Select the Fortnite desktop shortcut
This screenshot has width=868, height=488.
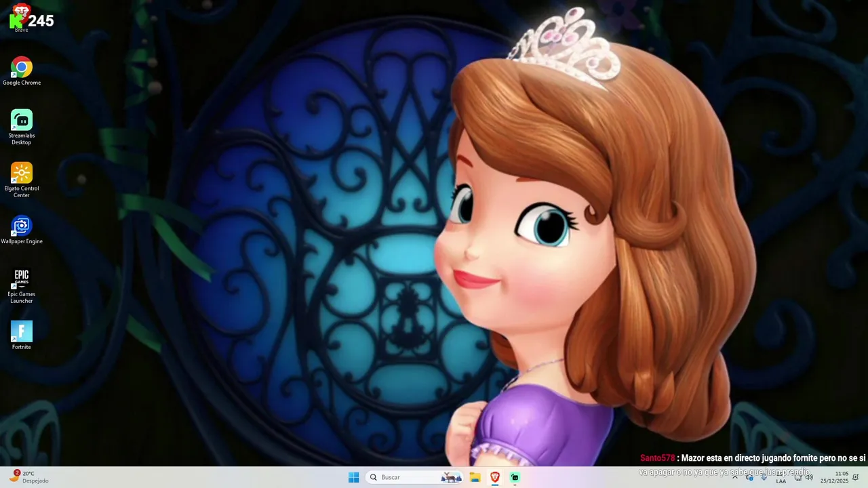coord(21,335)
